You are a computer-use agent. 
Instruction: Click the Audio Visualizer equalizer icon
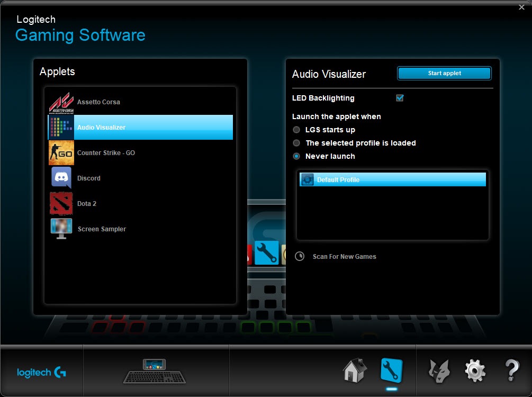tap(61, 127)
